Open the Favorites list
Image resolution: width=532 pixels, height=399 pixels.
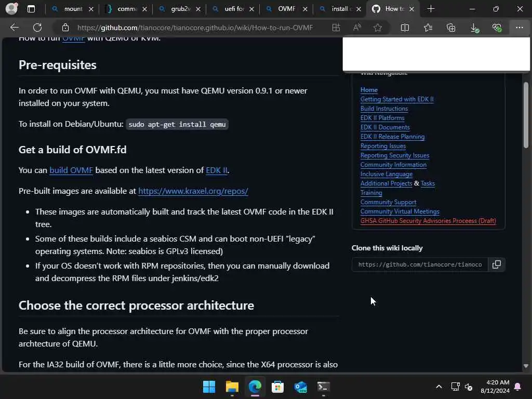[x=428, y=28]
